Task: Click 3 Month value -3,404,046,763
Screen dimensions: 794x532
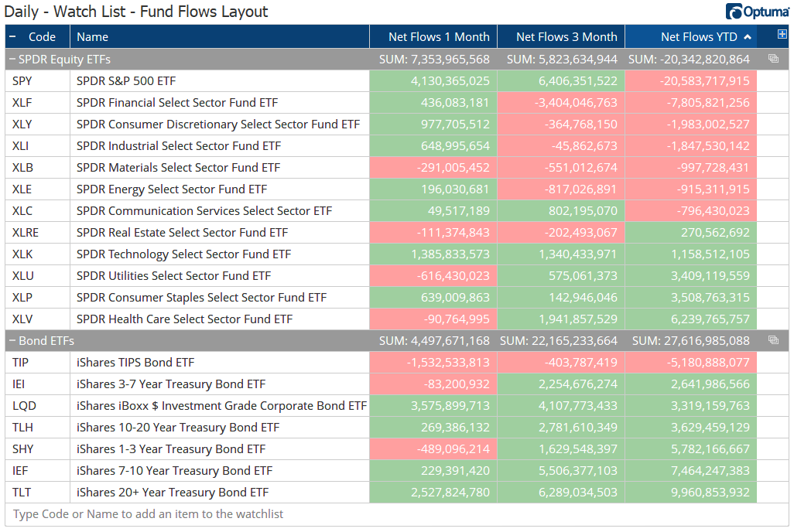Action: point(576,103)
